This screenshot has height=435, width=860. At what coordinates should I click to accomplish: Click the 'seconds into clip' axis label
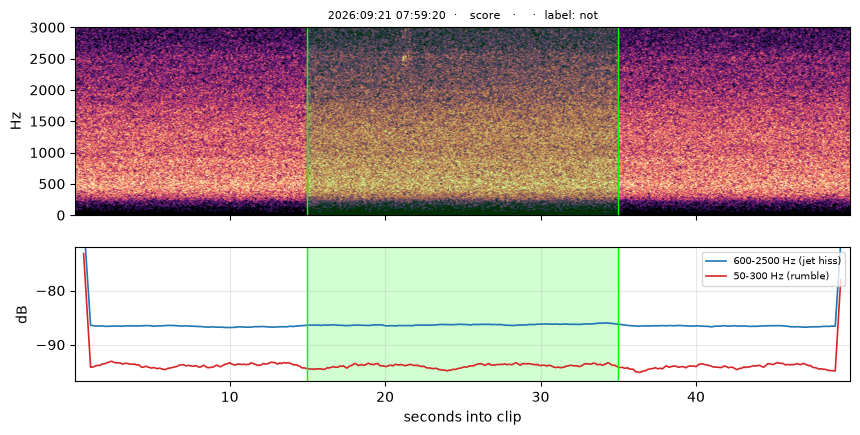462,417
